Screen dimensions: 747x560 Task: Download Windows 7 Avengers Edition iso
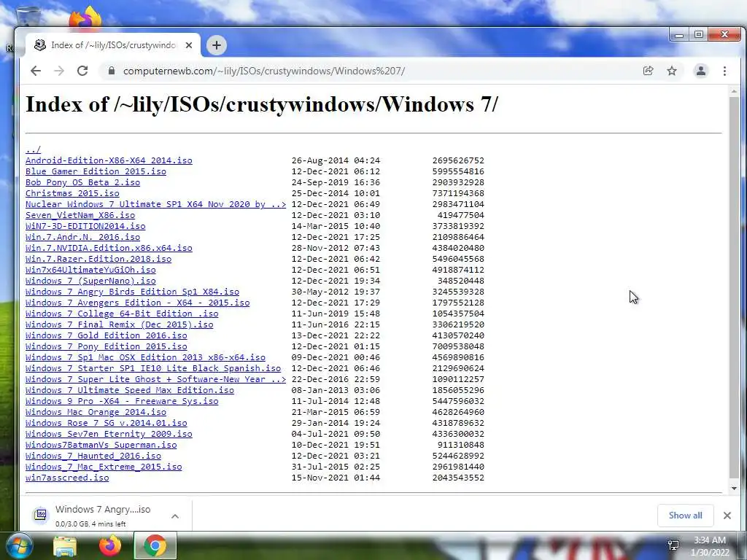pos(138,303)
